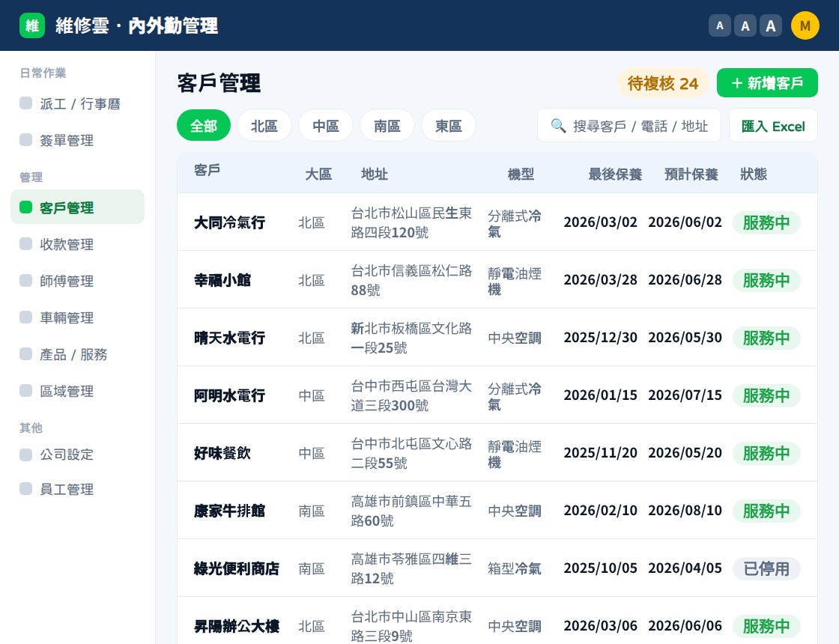The image size is (839, 644).
Task: Click the icon beside 簽單管理
Action: pos(25,139)
